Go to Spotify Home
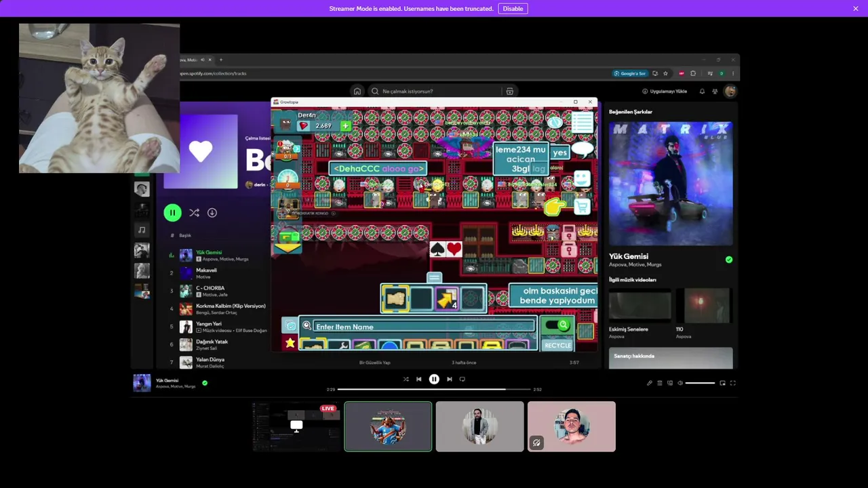The width and height of the screenshot is (868, 488). (357, 91)
